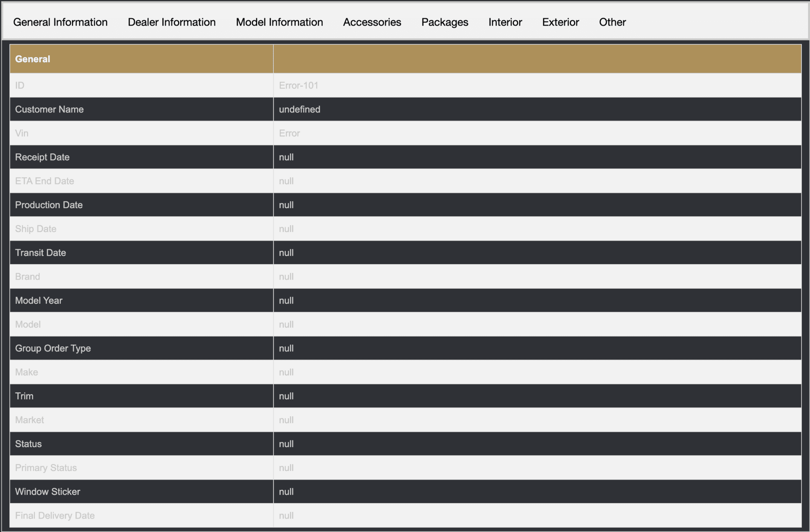The height and width of the screenshot is (532, 810).
Task: Select the Model row label
Action: (28, 324)
